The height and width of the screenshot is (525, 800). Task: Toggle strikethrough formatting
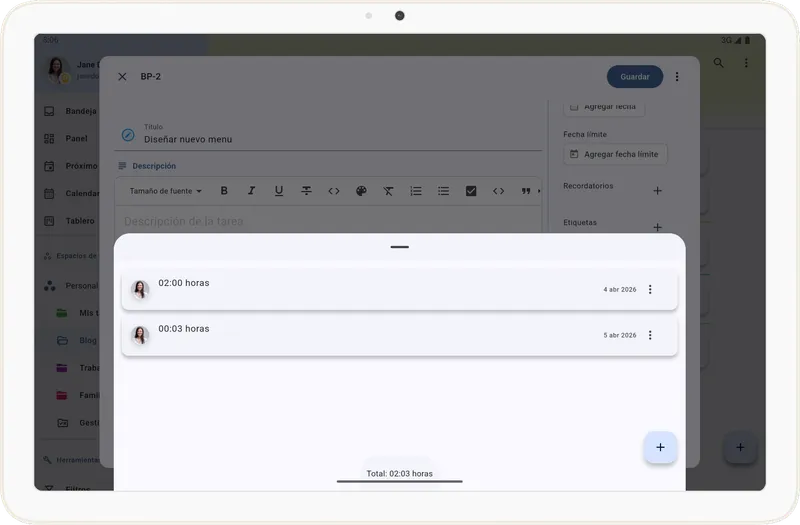[x=306, y=191]
